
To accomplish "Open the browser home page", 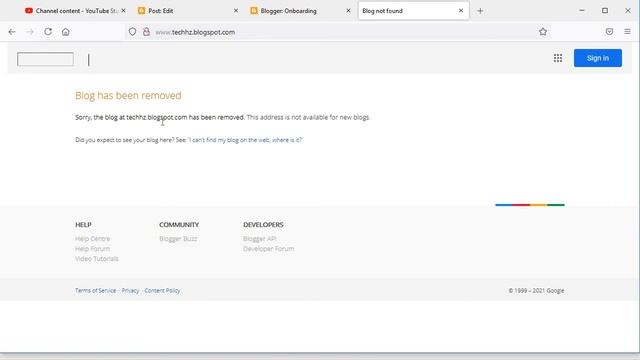I will [x=66, y=32].
